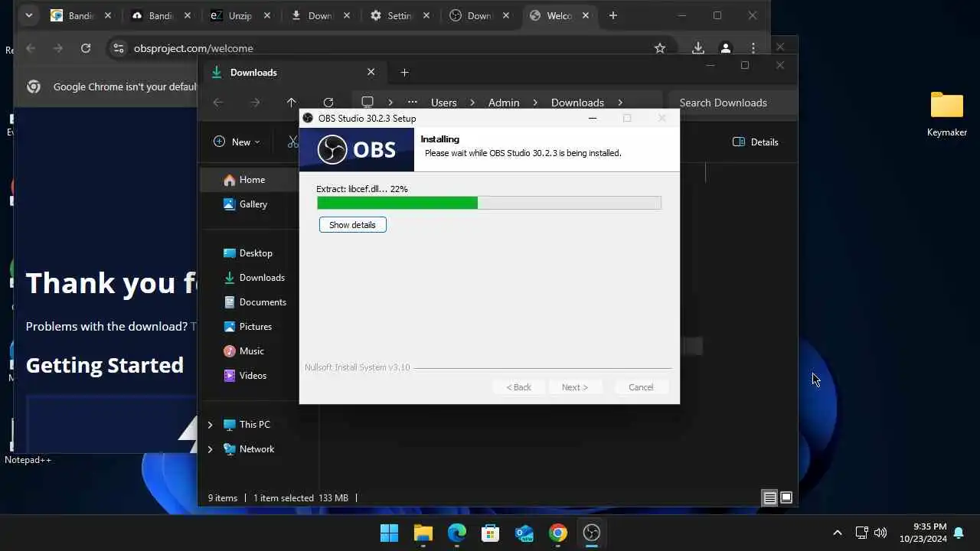Open Google Chrome from the taskbar
980x551 pixels.
558,533
